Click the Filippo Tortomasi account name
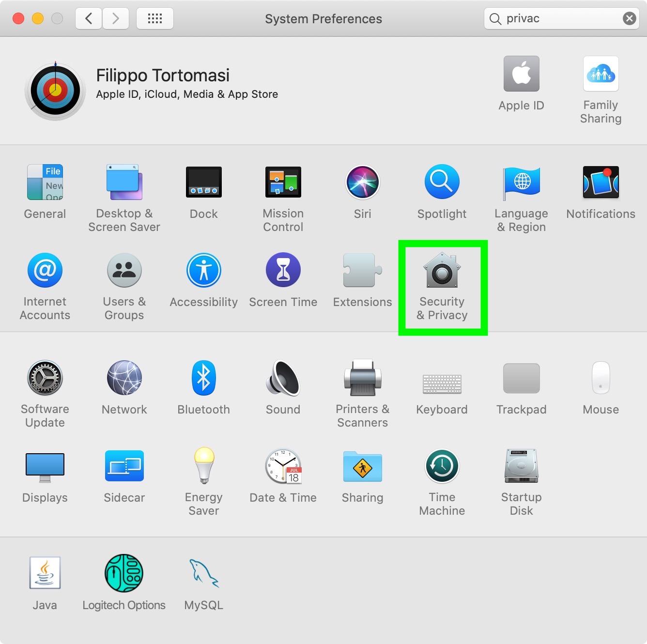 coord(163,76)
